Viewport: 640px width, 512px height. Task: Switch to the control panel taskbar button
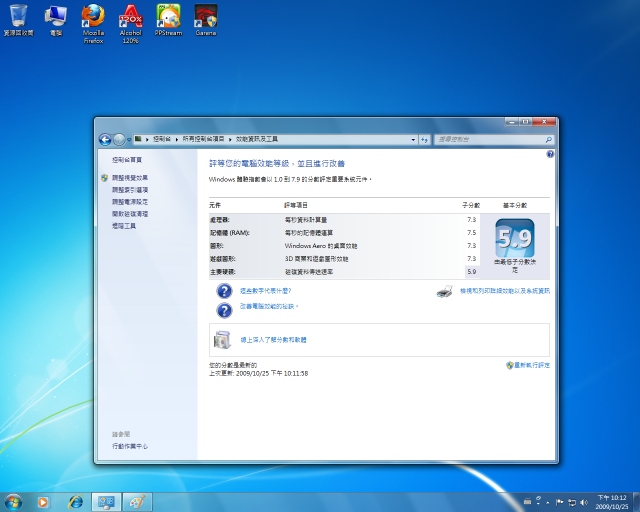coord(106,502)
